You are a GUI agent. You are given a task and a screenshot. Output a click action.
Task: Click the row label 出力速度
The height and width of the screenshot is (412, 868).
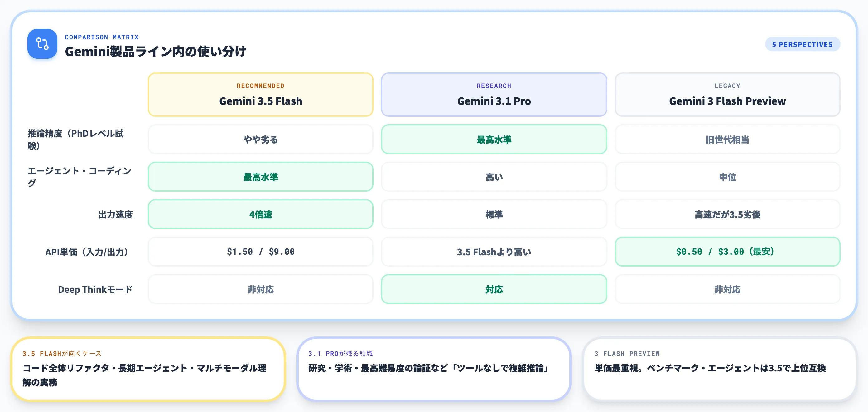click(115, 215)
